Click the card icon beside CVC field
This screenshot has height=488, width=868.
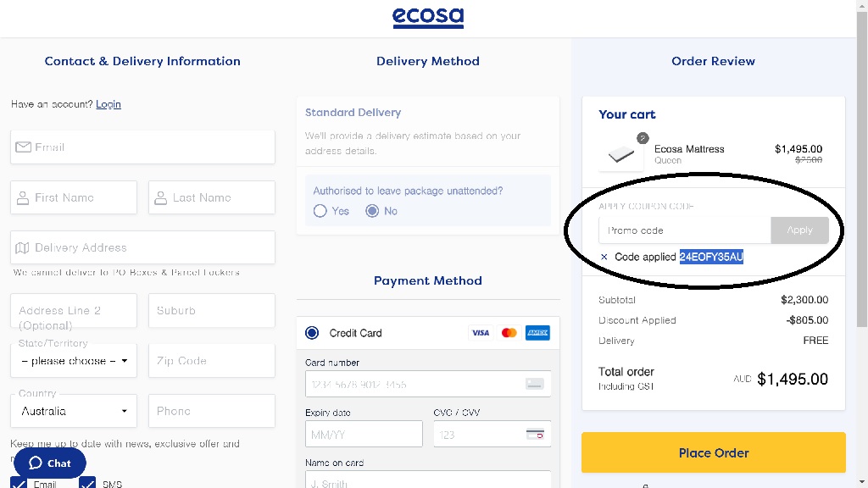(535, 433)
